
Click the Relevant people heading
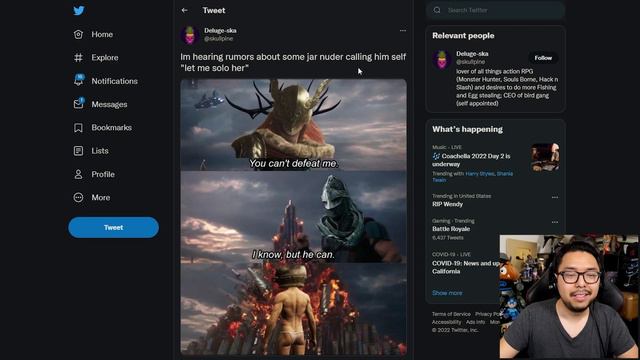(x=463, y=36)
